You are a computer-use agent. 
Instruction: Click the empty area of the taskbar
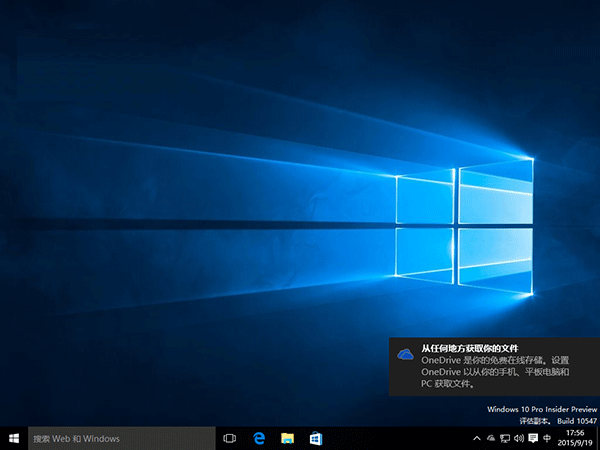point(400,438)
